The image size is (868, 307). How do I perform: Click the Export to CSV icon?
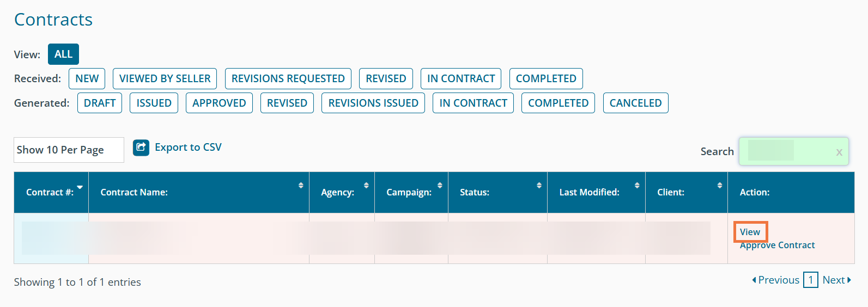coord(141,147)
